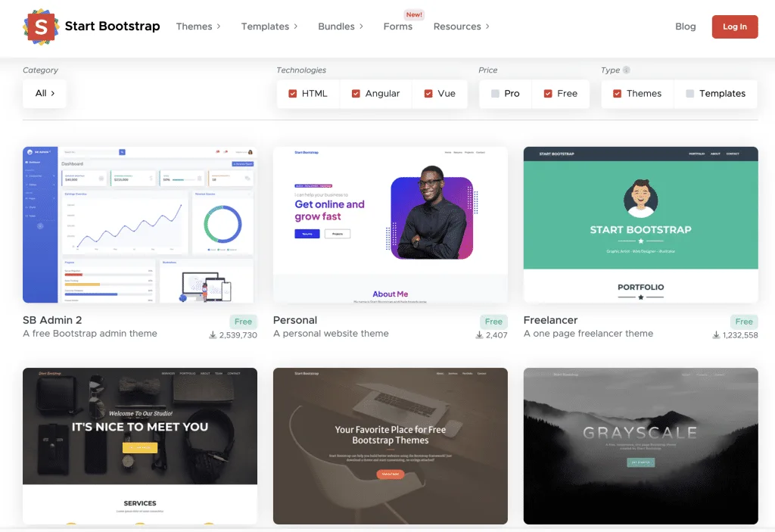The image size is (775, 532).
Task: Click the New! badge above Forms
Action: [414, 14]
